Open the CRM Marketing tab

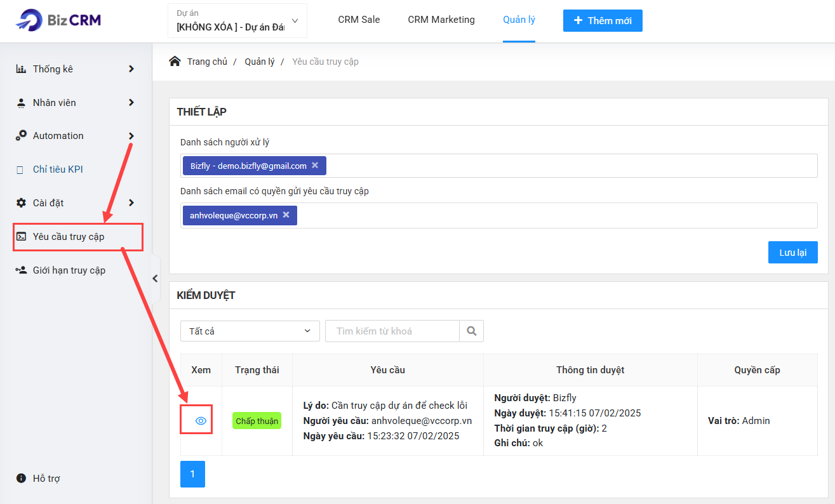(441, 20)
